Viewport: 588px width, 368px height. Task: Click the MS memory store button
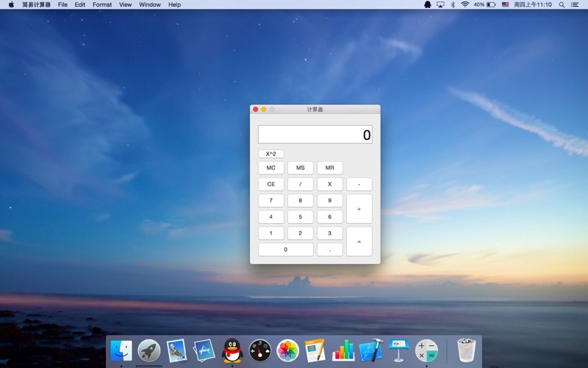300,168
